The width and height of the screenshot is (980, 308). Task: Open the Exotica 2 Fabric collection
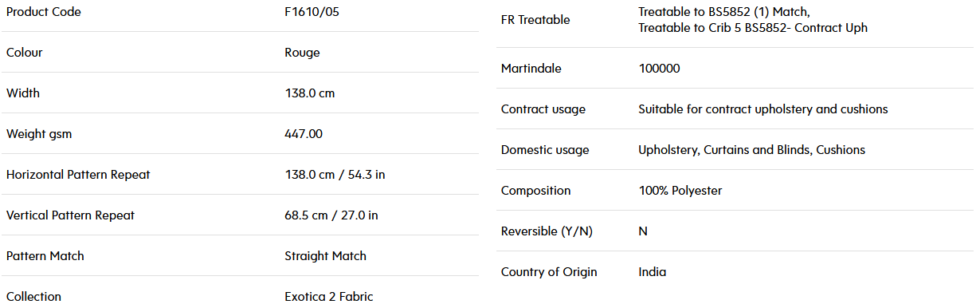coord(328,297)
